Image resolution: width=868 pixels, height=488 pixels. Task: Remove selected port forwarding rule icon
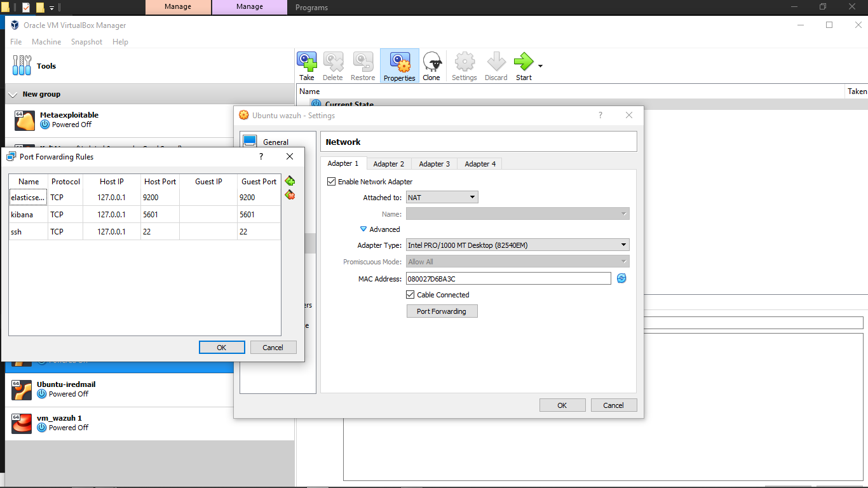click(290, 195)
